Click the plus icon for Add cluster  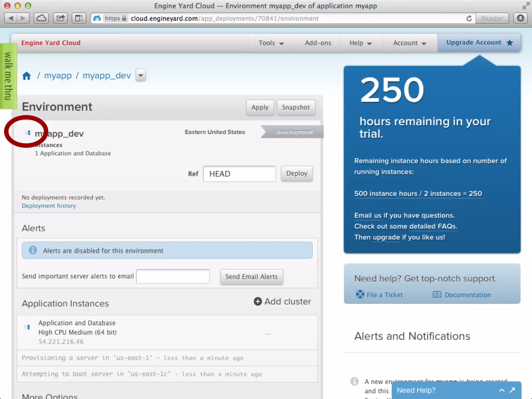[x=257, y=301]
